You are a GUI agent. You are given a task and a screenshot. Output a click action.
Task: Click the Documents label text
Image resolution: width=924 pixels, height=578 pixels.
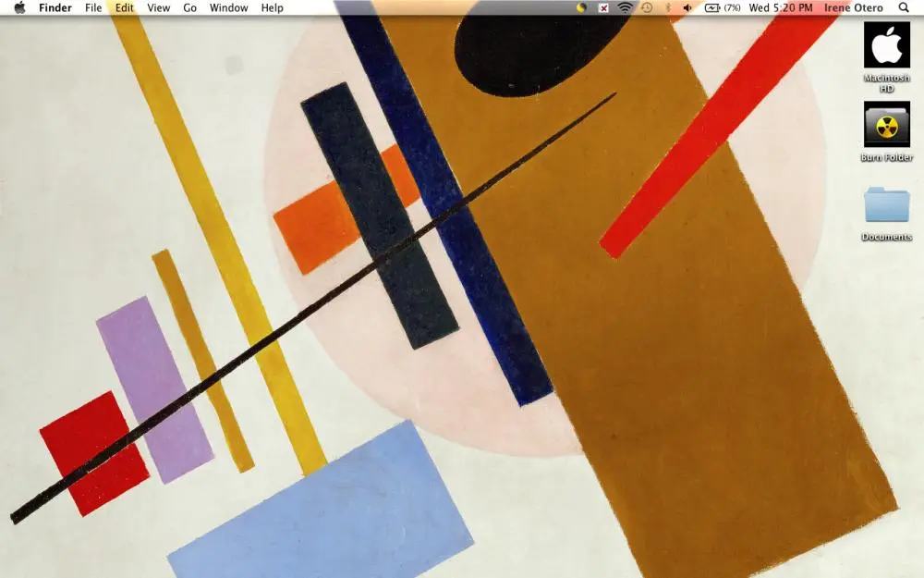click(887, 237)
